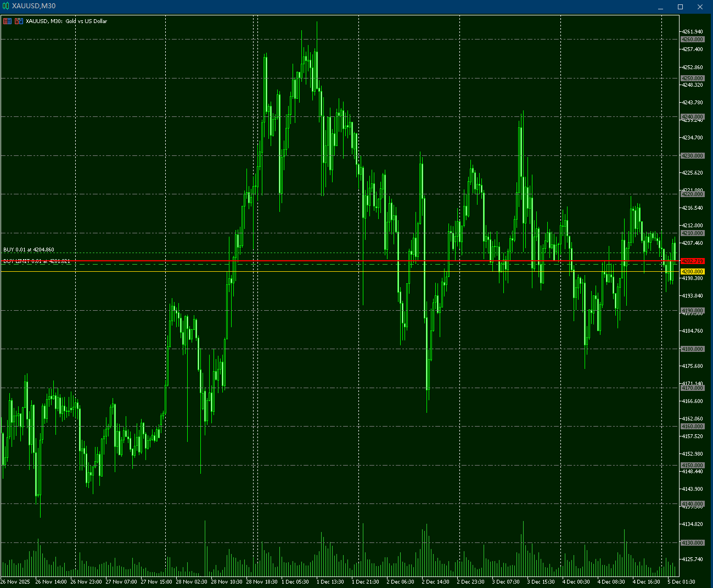The width and height of the screenshot is (713, 588).
Task: Click the 4152.980 price scale value
Action: tap(692, 454)
